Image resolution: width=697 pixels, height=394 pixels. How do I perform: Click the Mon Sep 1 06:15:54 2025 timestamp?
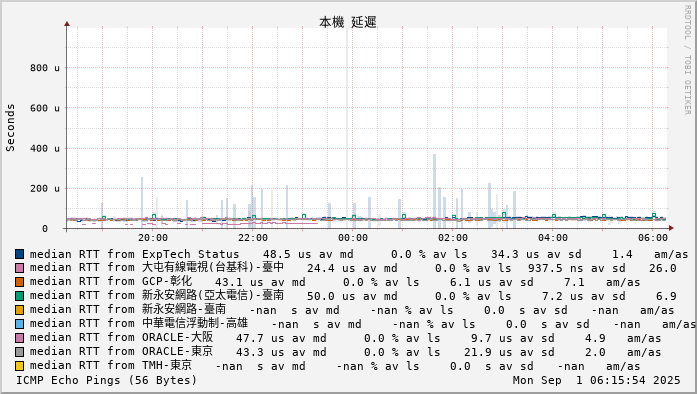tap(597, 380)
